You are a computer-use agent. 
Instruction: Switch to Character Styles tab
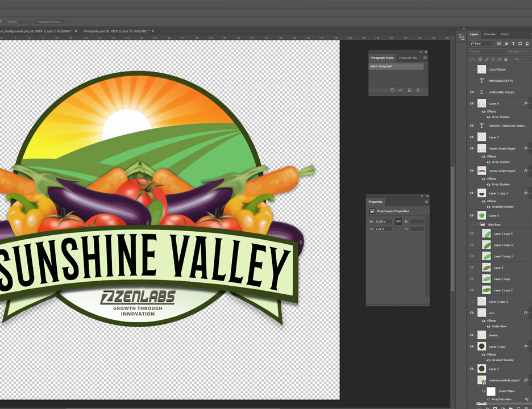point(408,57)
